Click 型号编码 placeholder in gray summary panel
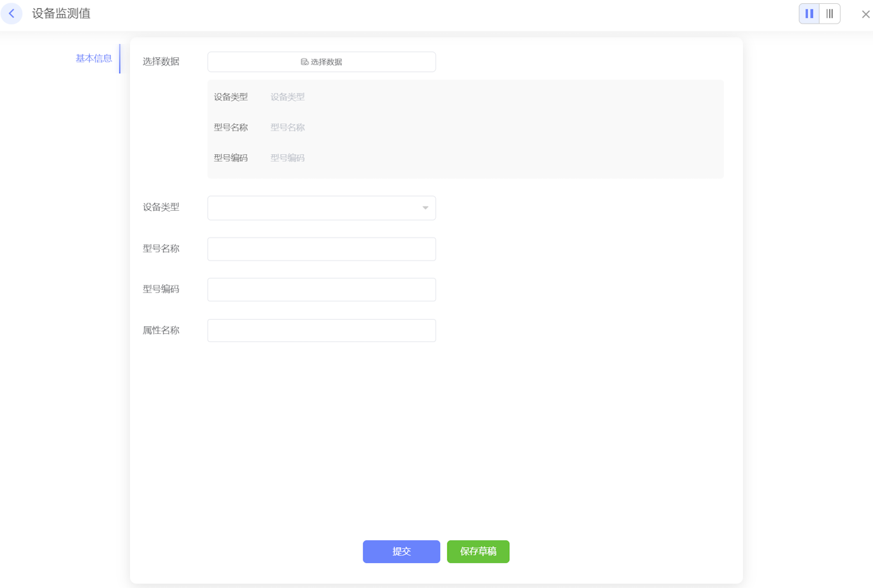The width and height of the screenshot is (873, 588). click(x=287, y=158)
